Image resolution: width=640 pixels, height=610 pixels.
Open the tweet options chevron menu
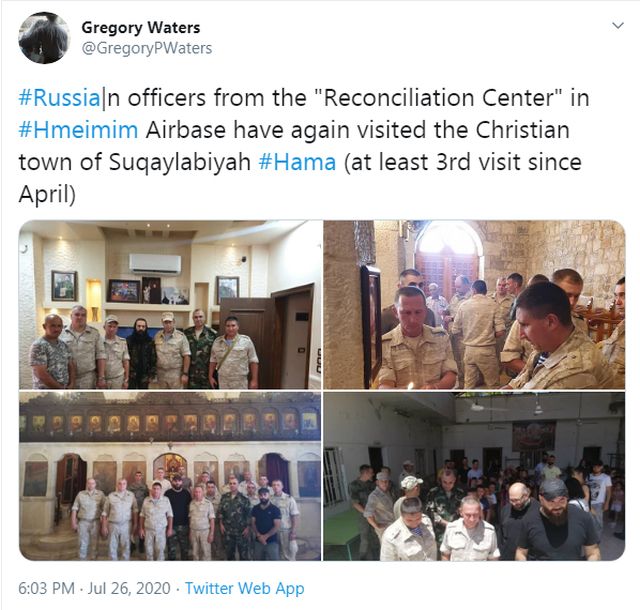618,26
